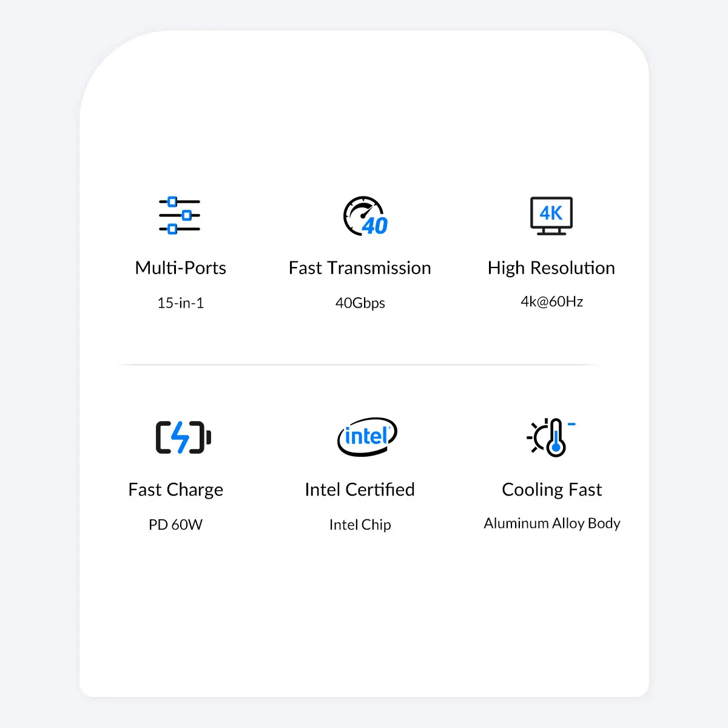Viewport: 728px width, 728px height.
Task: Click the PD 60W subtitle text
Action: (x=175, y=525)
